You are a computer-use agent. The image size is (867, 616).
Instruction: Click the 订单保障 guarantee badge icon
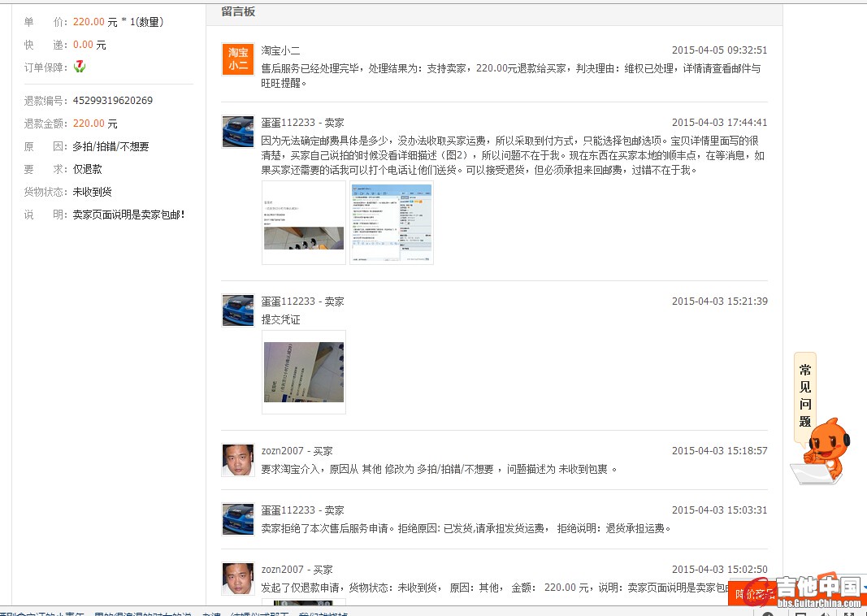(80, 67)
